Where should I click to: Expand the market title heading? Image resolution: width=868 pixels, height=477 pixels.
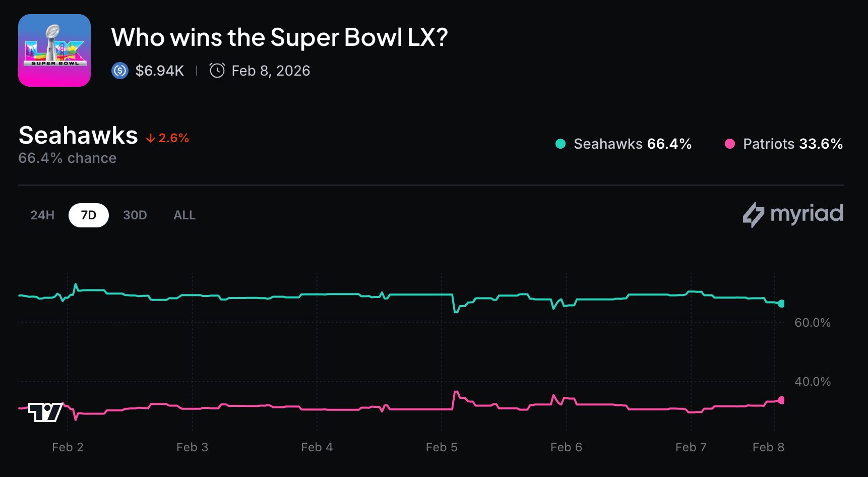coord(279,37)
